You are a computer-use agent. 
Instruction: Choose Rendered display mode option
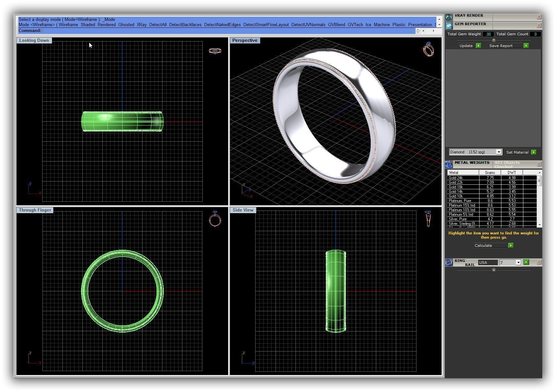pos(107,25)
